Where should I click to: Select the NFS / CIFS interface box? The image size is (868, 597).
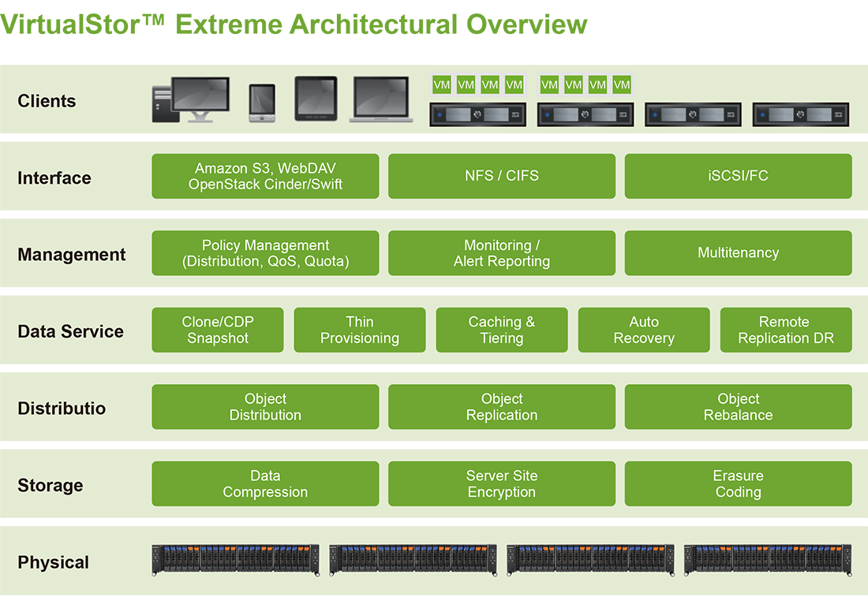502,176
